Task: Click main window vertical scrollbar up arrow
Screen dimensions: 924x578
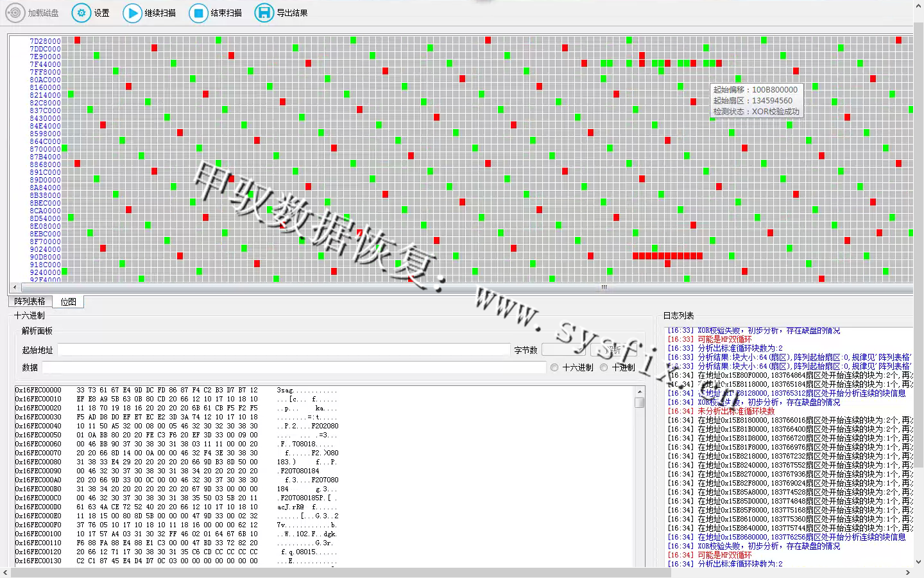Action: point(918,5)
